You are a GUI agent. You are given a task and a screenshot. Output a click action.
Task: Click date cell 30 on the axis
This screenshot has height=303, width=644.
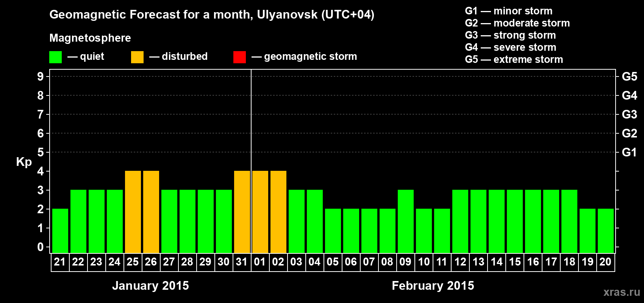pos(224,262)
